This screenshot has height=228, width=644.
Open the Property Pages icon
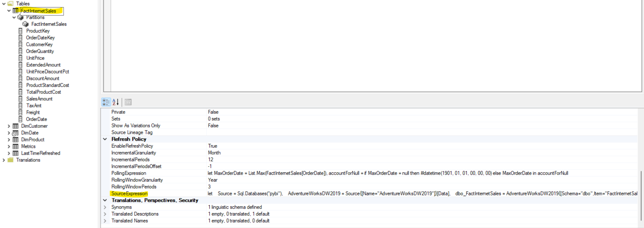tap(128, 102)
